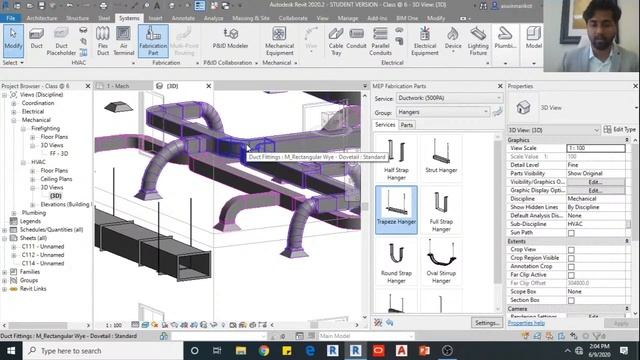
Task: Open the Group dropdown showing Hangers
Action: coord(443,112)
